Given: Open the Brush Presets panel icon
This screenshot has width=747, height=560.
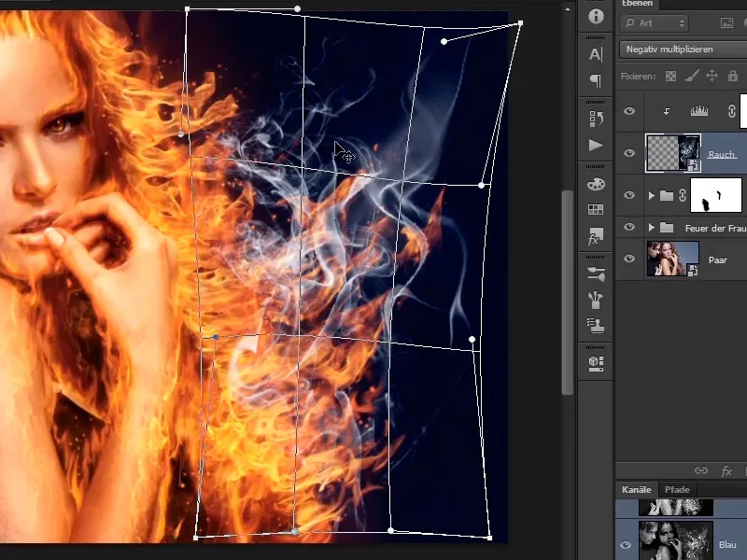Looking at the screenshot, I should tap(596, 273).
